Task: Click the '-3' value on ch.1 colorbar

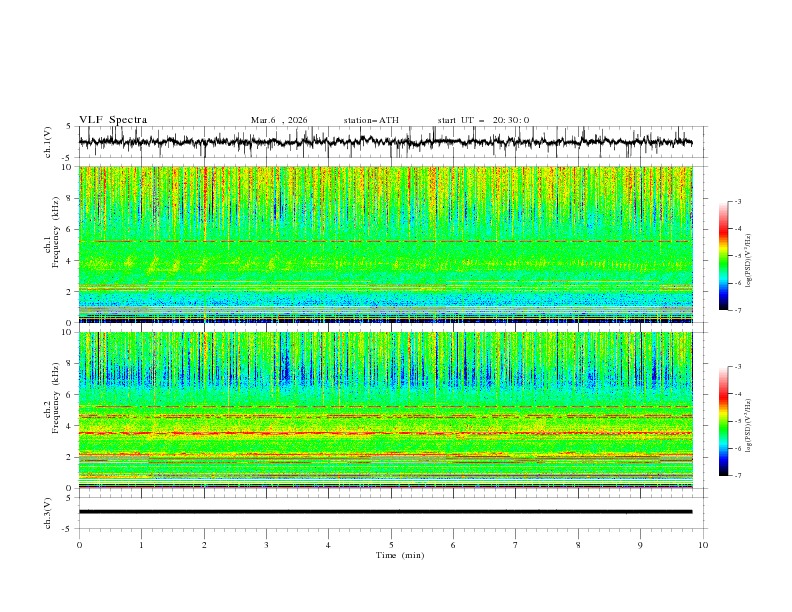Action: coord(737,201)
